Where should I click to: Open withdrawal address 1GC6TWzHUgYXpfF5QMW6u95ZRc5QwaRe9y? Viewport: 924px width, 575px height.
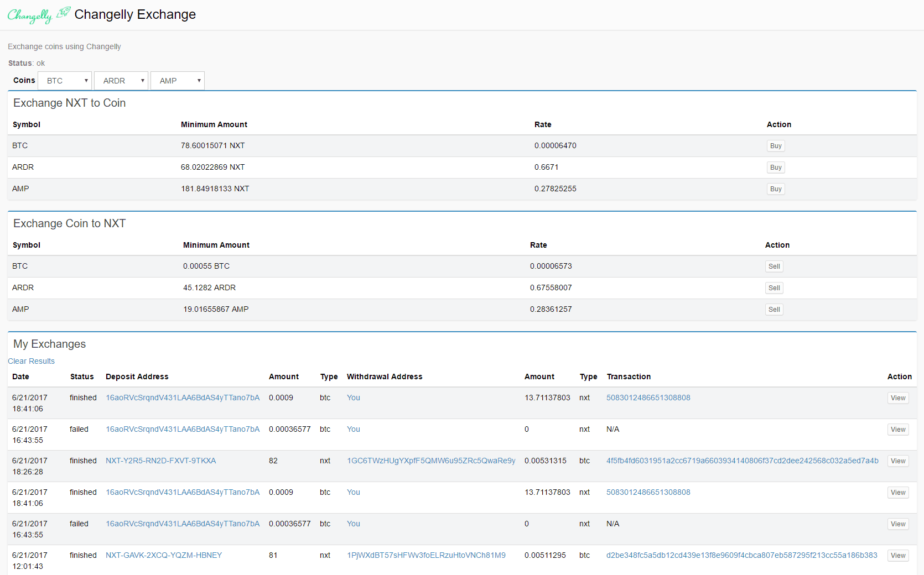coord(431,461)
